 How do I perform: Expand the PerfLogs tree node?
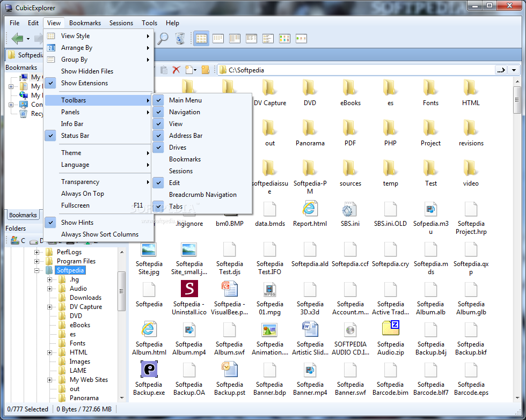[x=37, y=252]
